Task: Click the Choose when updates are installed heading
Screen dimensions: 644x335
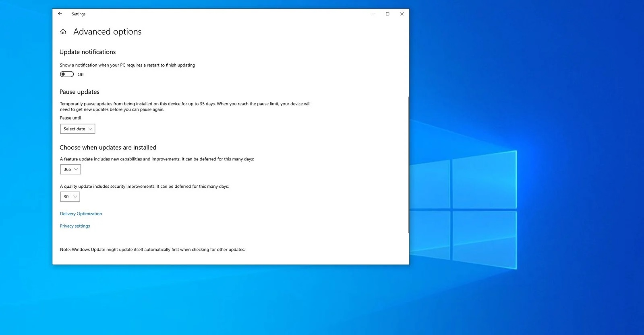Action: click(108, 148)
